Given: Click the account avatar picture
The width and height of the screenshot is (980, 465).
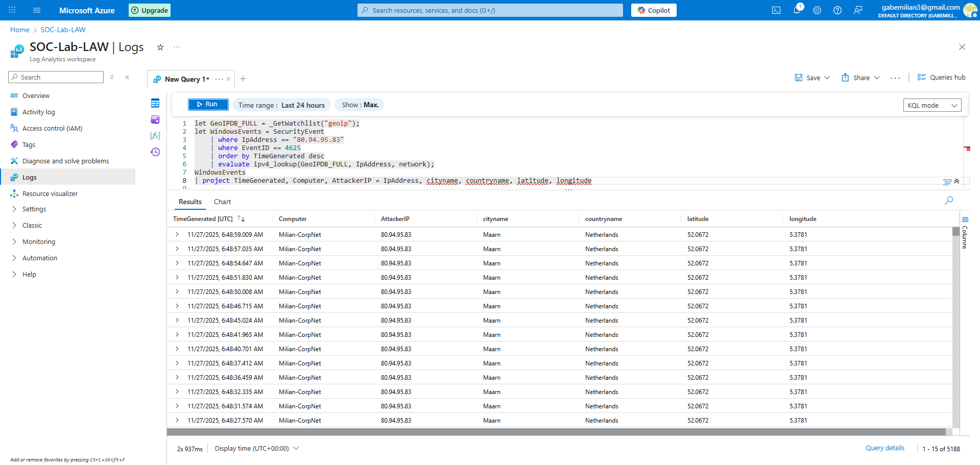Looking at the screenshot, I should tap(970, 10).
